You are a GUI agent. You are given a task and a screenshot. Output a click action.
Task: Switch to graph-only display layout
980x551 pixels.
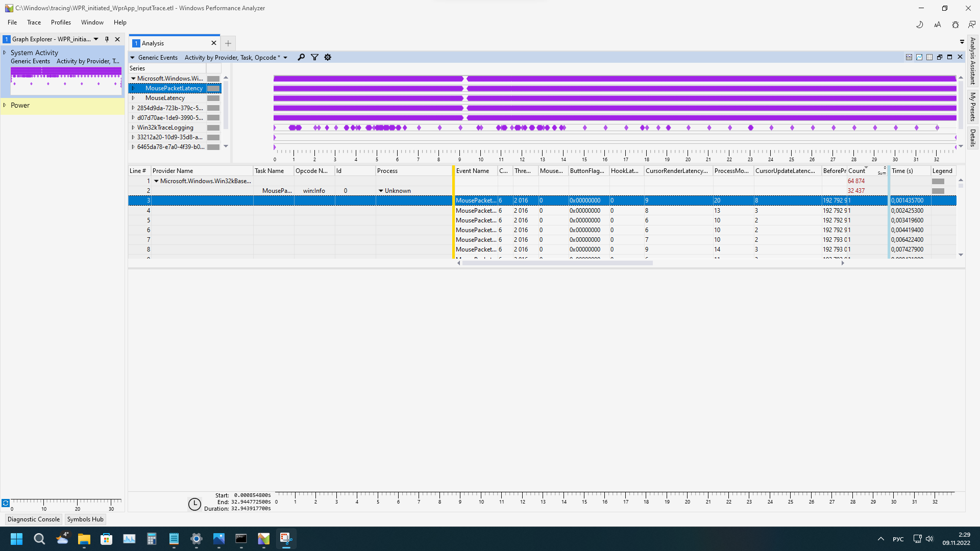tap(919, 57)
